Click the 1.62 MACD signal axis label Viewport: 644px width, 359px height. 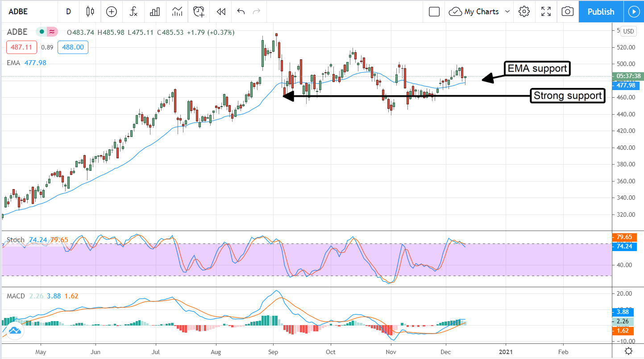622,330
